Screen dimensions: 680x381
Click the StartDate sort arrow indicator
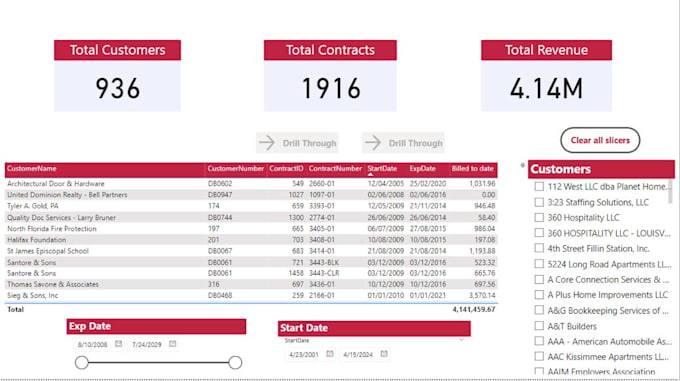click(x=370, y=174)
